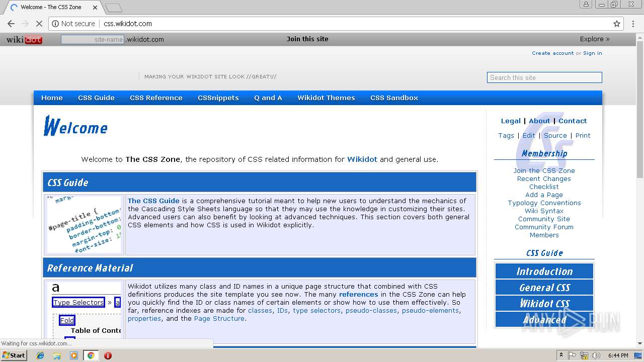Open the Page Structure link
This screenshot has height=362, width=644.
(x=219, y=318)
